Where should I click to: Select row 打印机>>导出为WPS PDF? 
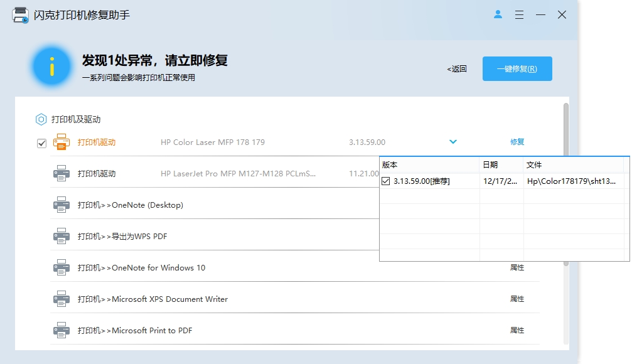pyautogui.click(x=122, y=237)
